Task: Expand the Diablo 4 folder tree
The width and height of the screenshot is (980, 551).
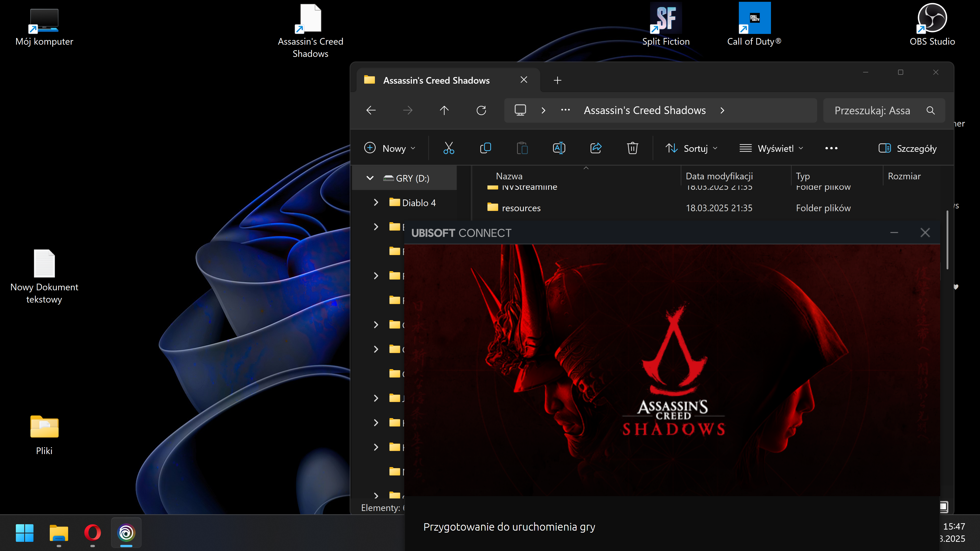Action: click(x=376, y=202)
